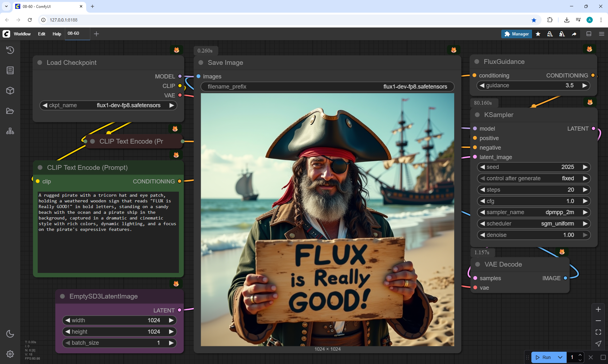Screen dimensions: 608x364
Task: Open the model library tree icon
Action: [x=10, y=131]
